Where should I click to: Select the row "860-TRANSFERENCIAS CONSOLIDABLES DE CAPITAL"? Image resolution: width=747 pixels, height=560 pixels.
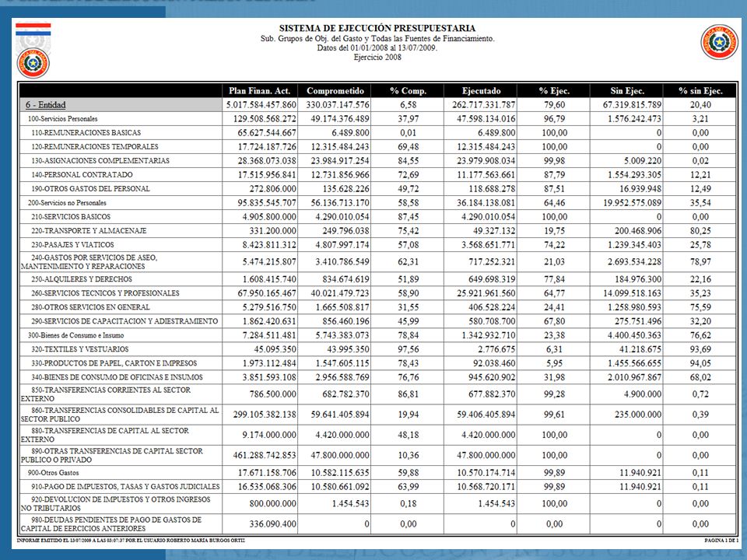pos(377,415)
